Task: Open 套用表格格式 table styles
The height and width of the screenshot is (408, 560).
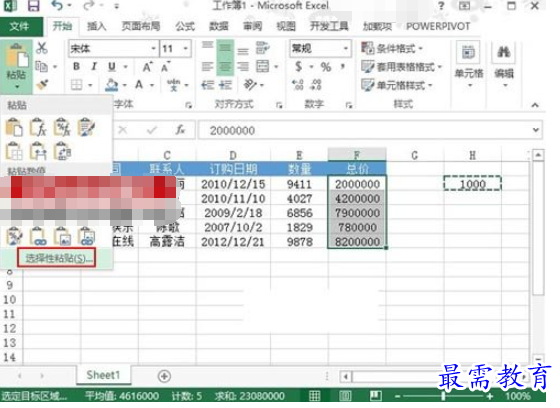Action: [402, 66]
